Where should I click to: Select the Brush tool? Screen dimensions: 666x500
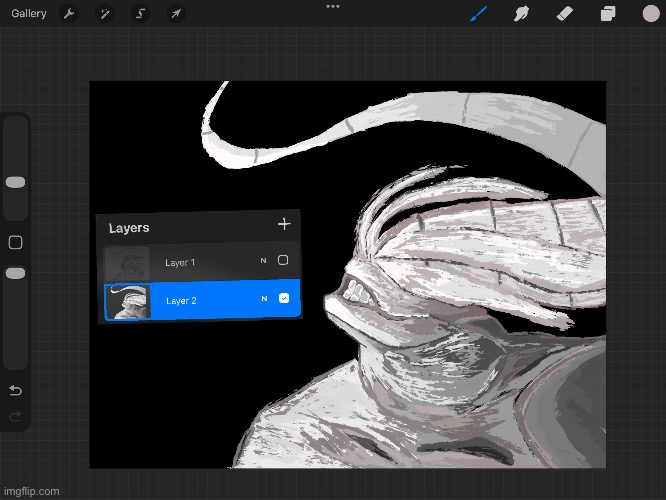point(479,14)
